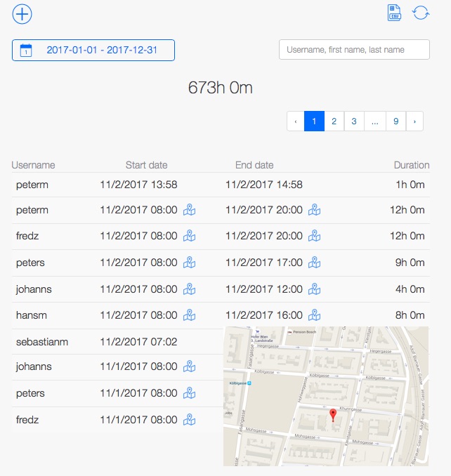This screenshot has height=476, width=451.
Task: Select the sebastianm entry row
Action: pos(42,342)
